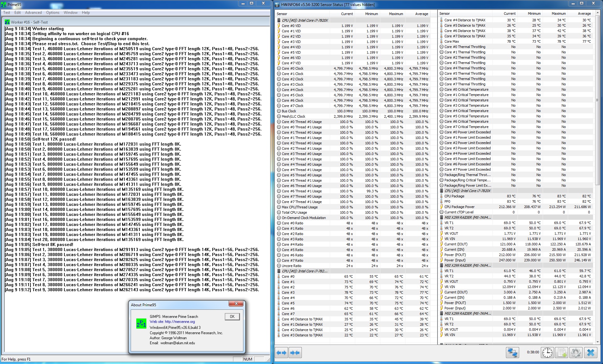Click the clock icon beside Current cTDP Level
603x364 pixels.
pyautogui.click(x=441, y=212)
